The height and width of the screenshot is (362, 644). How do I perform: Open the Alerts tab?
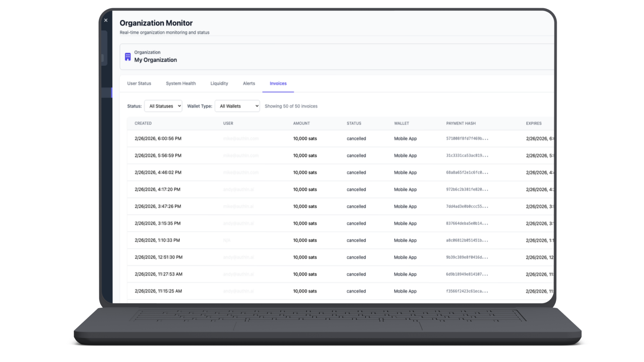249,83
